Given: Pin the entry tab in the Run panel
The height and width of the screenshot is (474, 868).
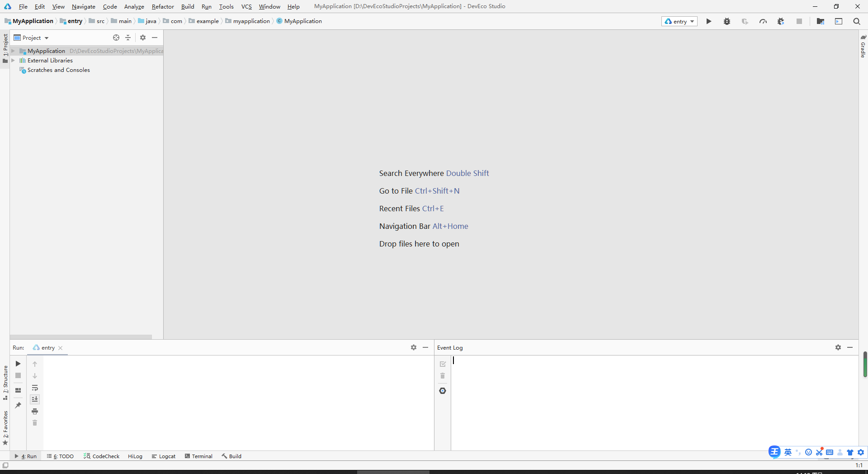Looking at the screenshot, I should point(18,405).
